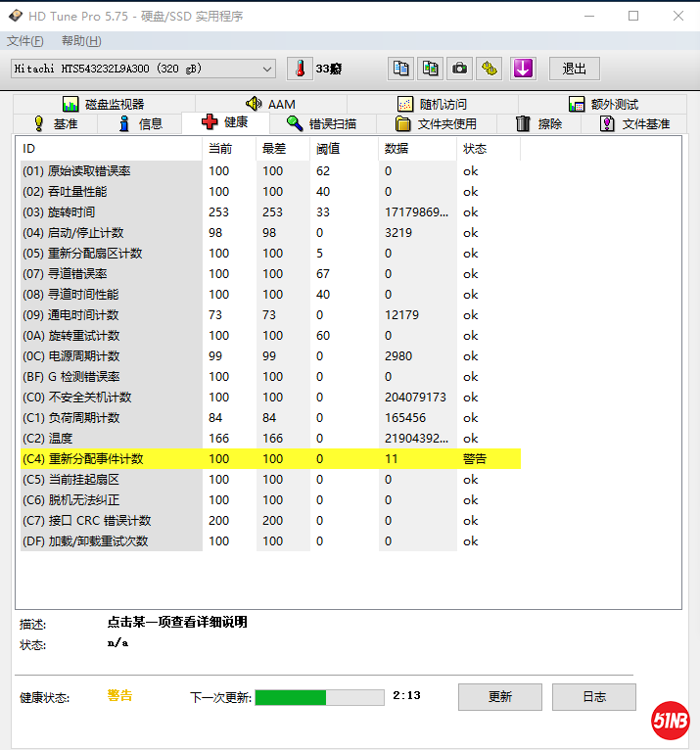
Task: Open the options gear icon
Action: 490,69
